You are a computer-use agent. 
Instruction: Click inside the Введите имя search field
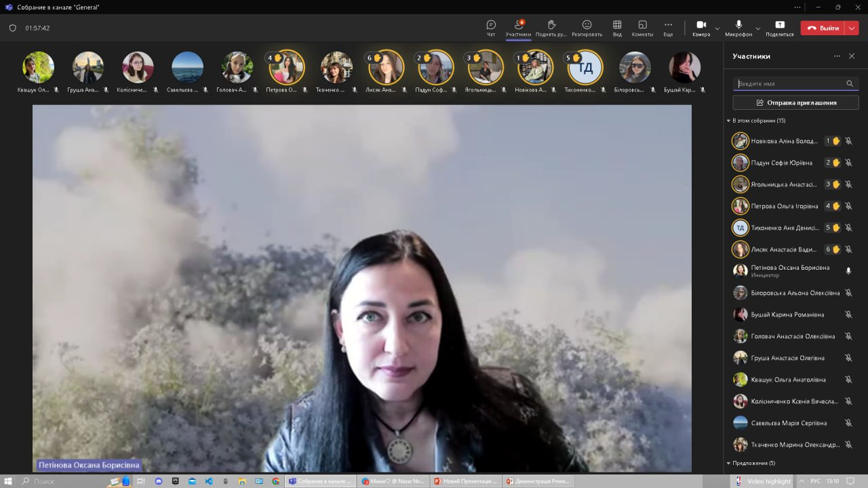(x=795, y=83)
